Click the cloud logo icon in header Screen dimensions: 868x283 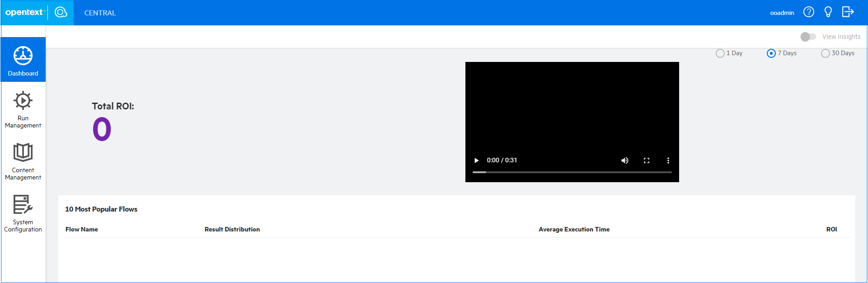coord(61,12)
